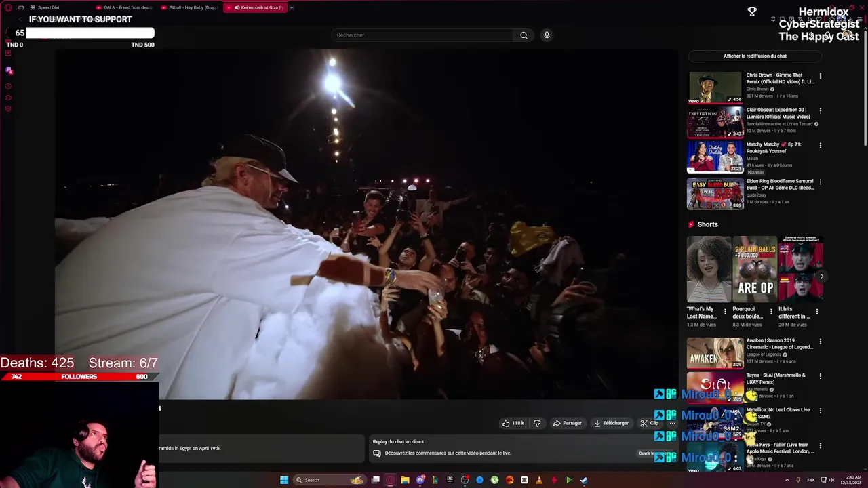
Task: Open the trophy icon at top right
Action: (752, 12)
